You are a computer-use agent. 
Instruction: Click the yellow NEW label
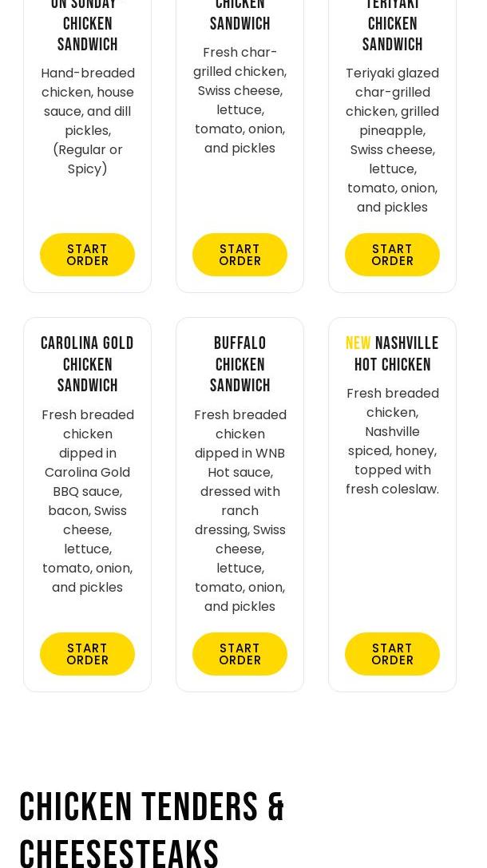pos(358,343)
